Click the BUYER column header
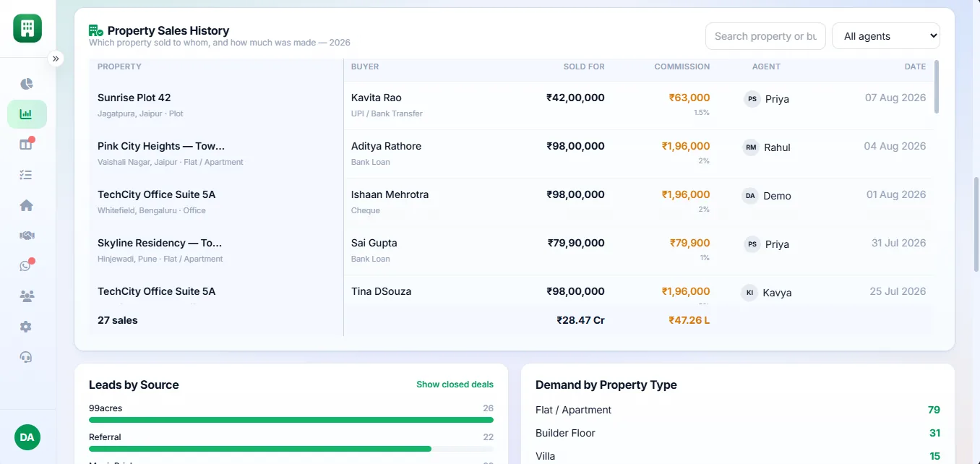980x464 pixels. pyautogui.click(x=365, y=66)
